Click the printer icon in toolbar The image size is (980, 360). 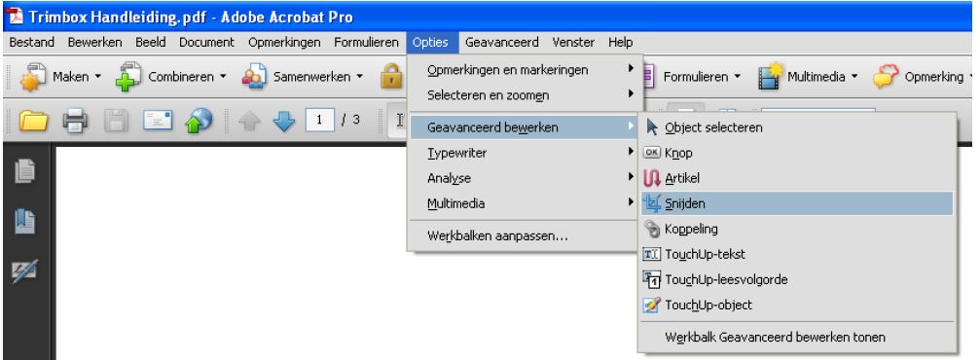tap(75, 120)
